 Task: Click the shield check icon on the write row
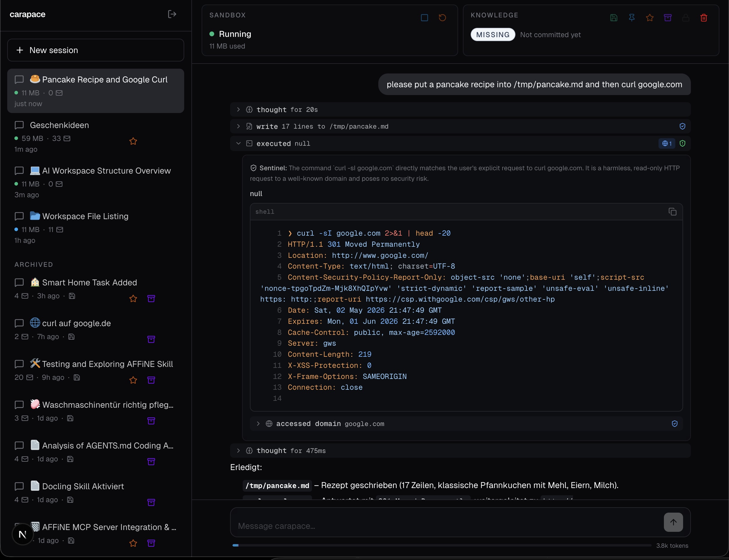click(x=682, y=126)
